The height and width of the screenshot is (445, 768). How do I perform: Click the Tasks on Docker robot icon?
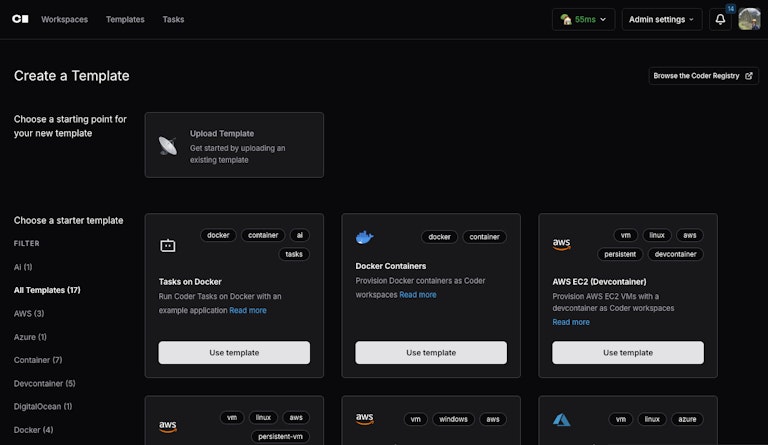click(168, 245)
